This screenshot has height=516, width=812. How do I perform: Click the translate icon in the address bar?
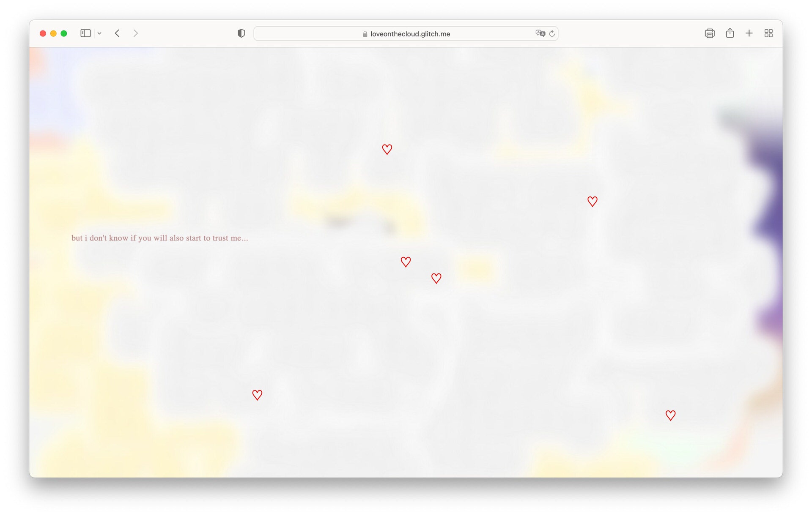point(540,33)
